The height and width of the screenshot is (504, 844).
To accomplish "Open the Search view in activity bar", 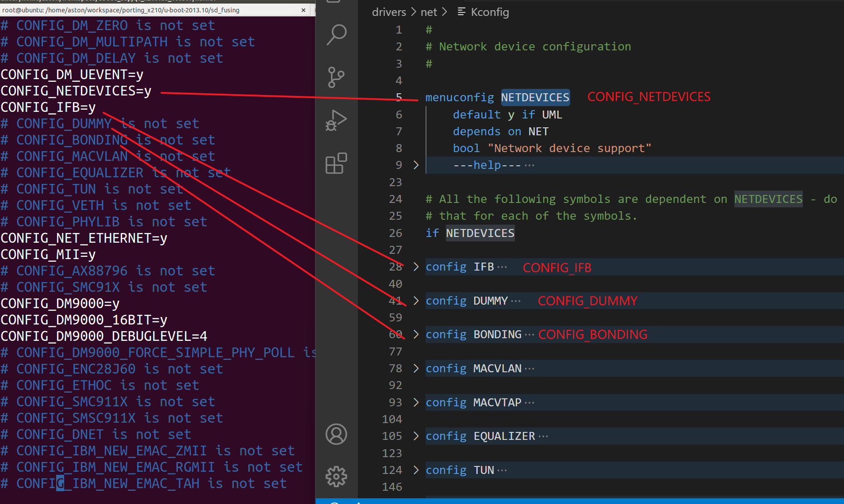I will click(x=336, y=35).
